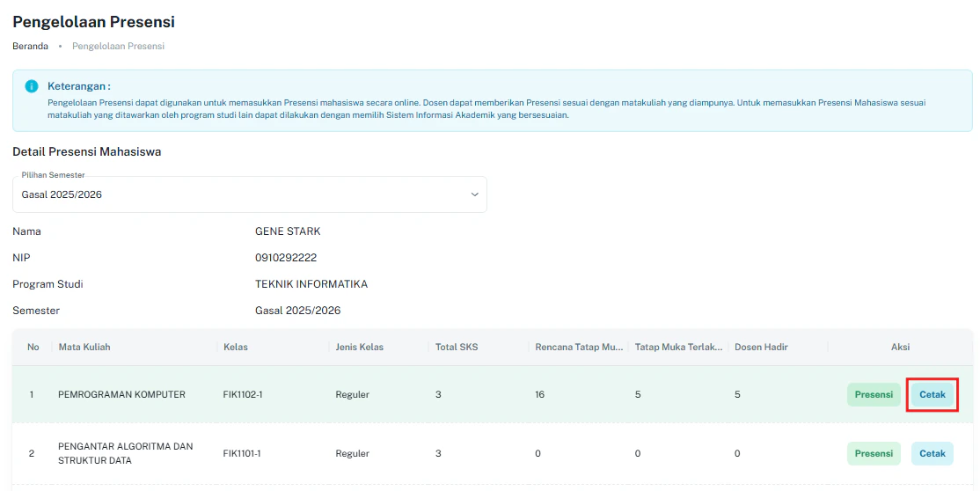Click Rencana Tatap Muka value 16
The image size is (980, 491).
coord(540,395)
